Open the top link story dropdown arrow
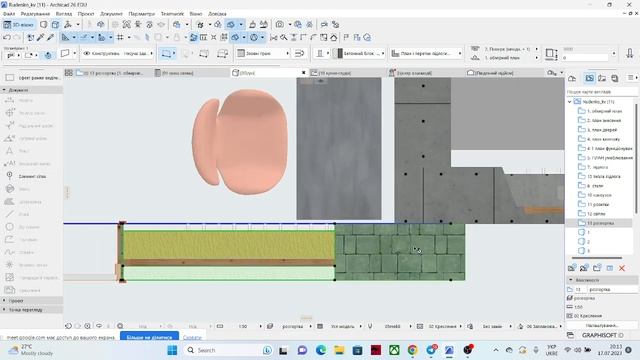 537,49
